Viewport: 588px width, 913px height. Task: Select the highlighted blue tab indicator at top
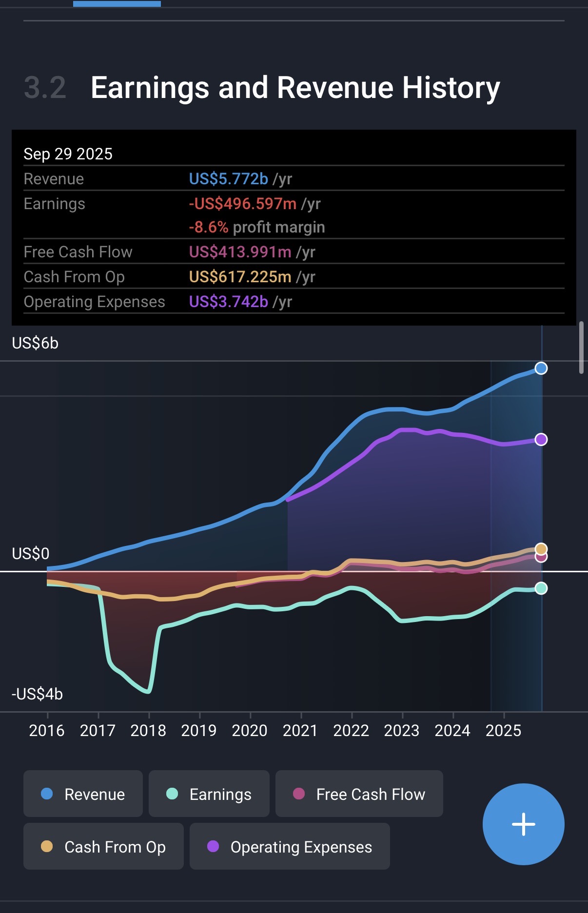[117, 4]
